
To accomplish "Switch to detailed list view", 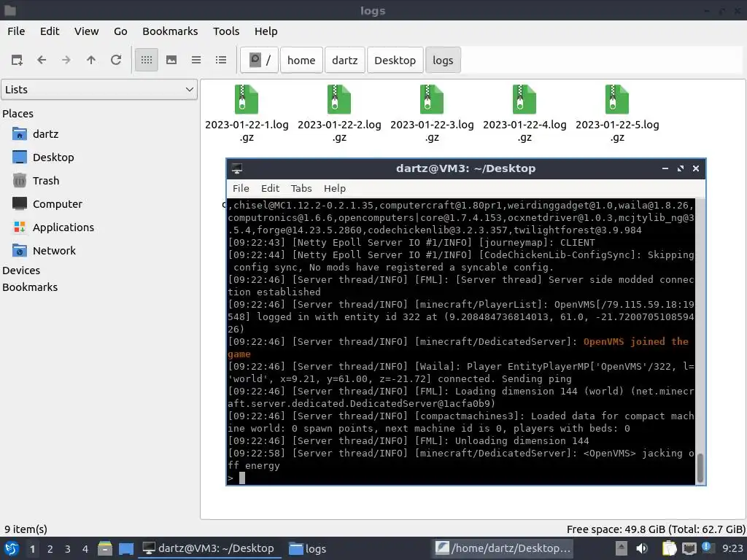I will coord(221,60).
